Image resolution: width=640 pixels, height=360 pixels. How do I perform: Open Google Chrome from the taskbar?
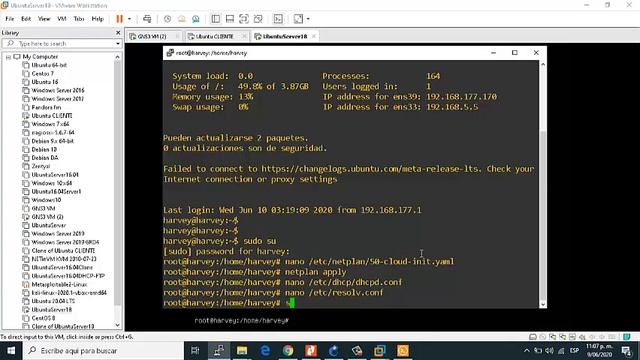click(288, 351)
